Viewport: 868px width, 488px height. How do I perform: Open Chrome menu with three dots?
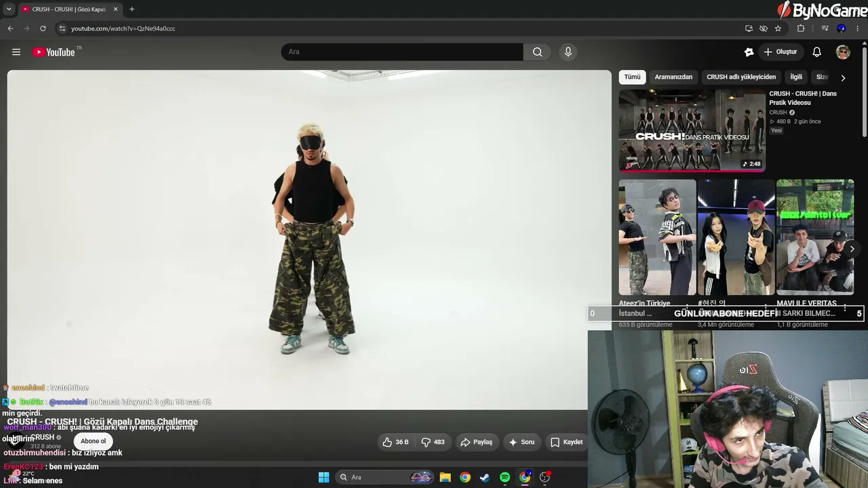(858, 28)
